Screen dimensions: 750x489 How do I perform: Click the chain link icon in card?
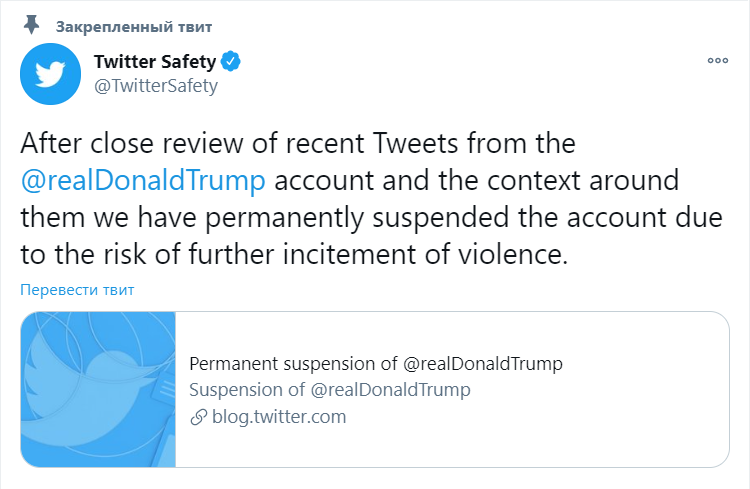click(198, 417)
